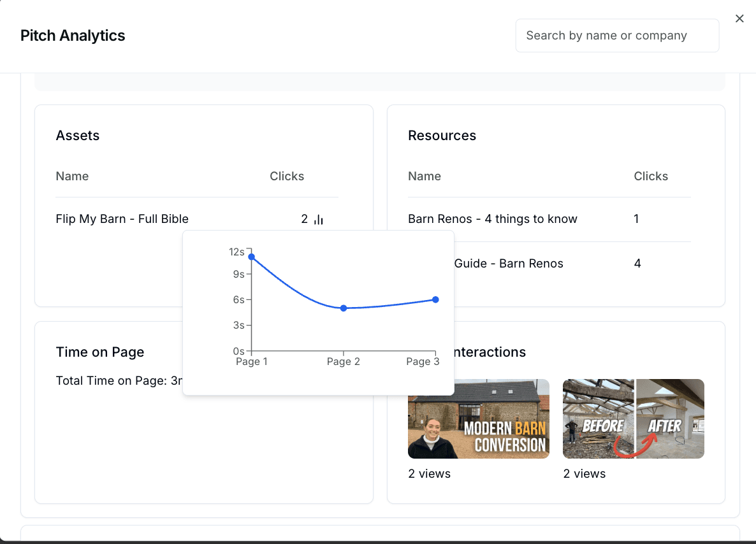756x544 pixels.
Task: Click the Clicks column header in Assets
Action: pos(287,176)
